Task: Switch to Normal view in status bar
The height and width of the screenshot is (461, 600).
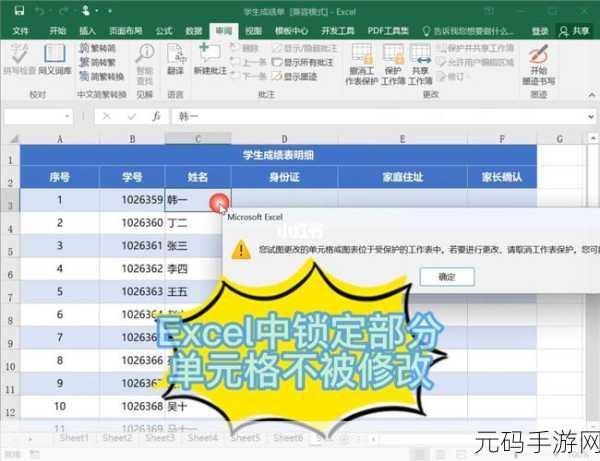Action: point(419,454)
